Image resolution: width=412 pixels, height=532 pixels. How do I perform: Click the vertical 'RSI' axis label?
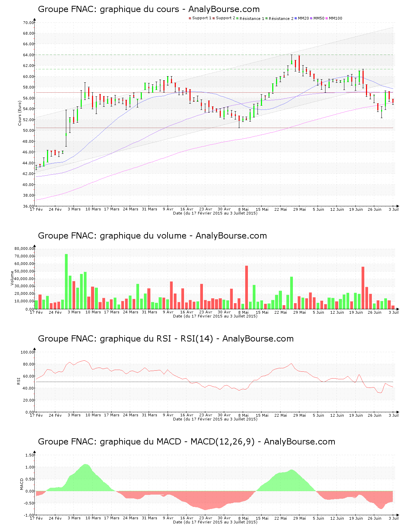coord(19,381)
